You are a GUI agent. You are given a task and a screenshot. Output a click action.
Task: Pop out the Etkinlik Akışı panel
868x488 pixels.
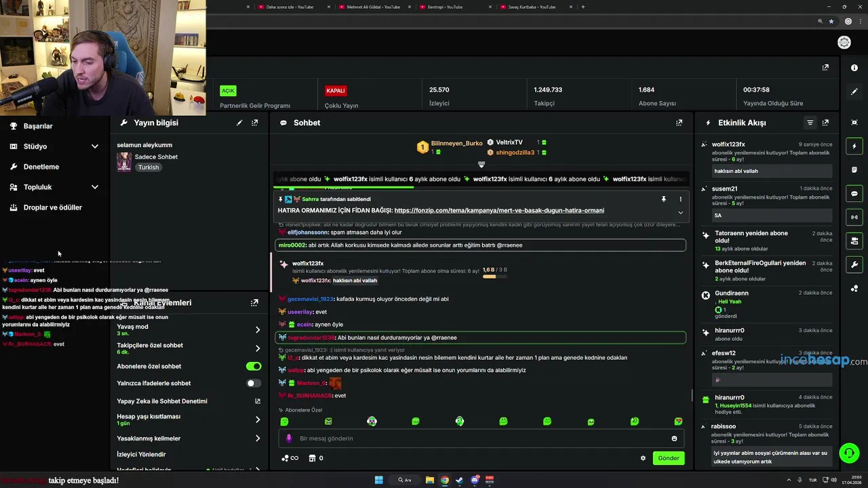825,123
